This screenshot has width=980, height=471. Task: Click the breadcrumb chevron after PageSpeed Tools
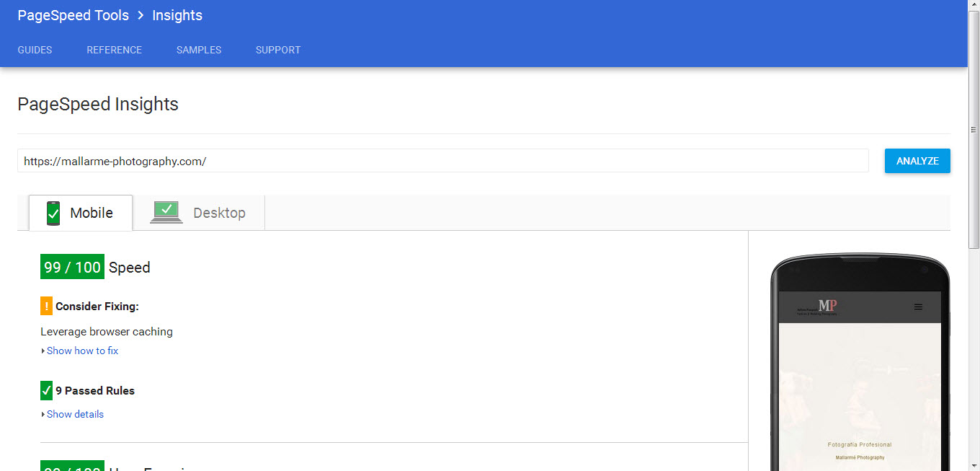tap(141, 15)
